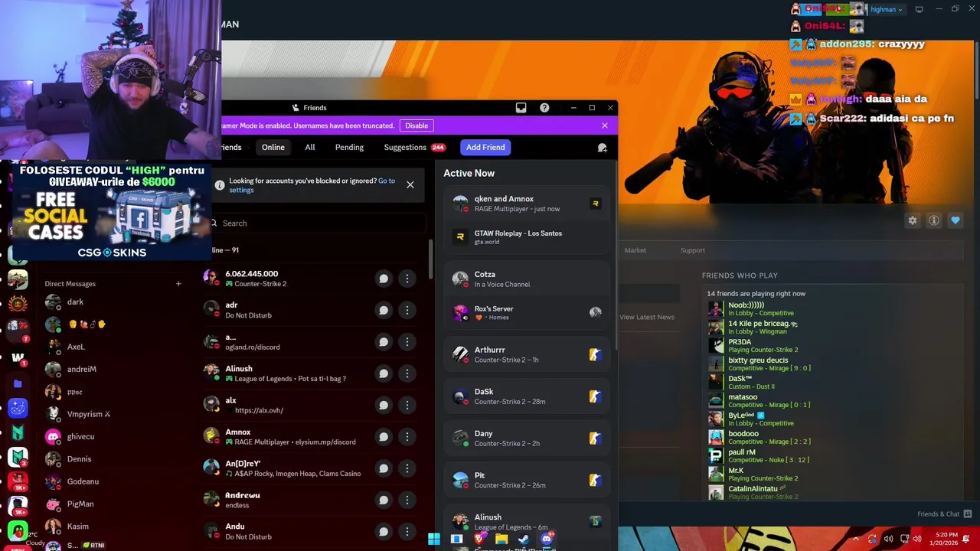Open Cotza In a Voice Channel card
Image resolution: width=980 pixels, height=551 pixels.
(527, 279)
